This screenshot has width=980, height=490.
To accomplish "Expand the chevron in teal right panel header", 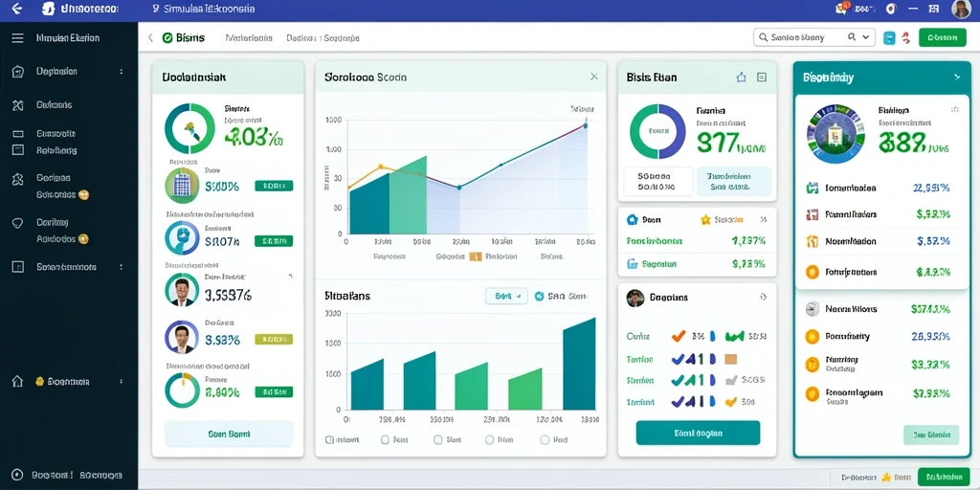I will coord(956,78).
